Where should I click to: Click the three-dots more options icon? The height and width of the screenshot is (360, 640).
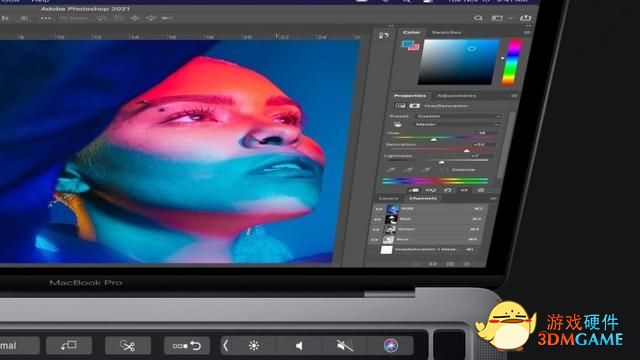coord(46,18)
